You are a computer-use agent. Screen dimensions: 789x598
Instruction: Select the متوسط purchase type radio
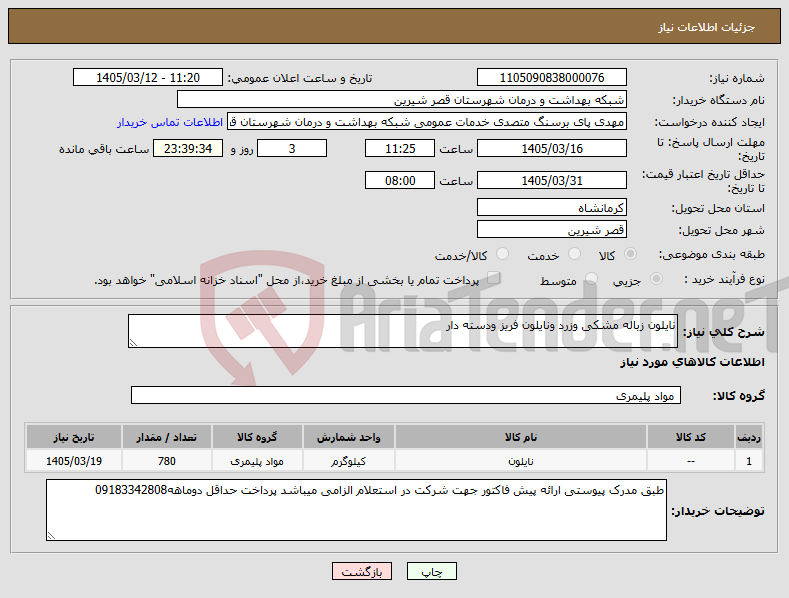(591, 279)
